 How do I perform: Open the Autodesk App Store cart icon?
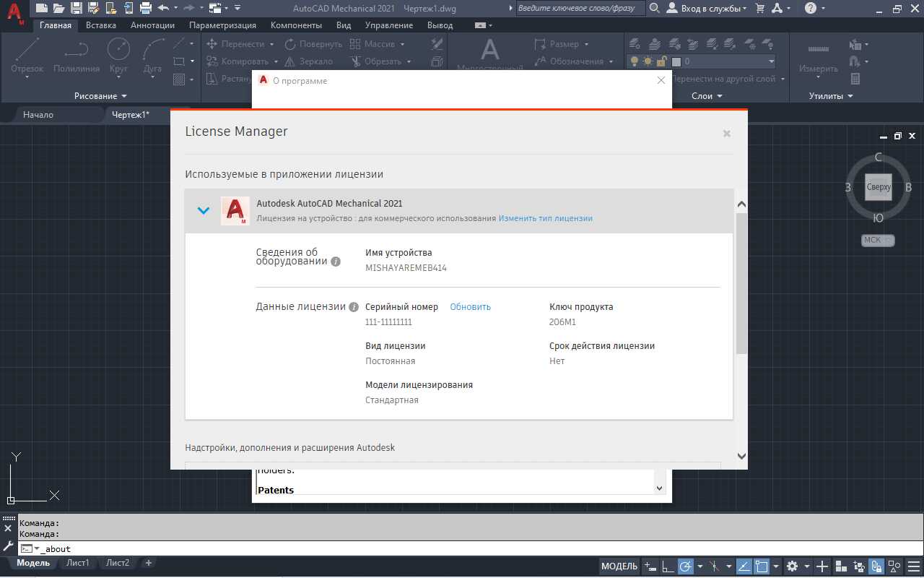759,8
